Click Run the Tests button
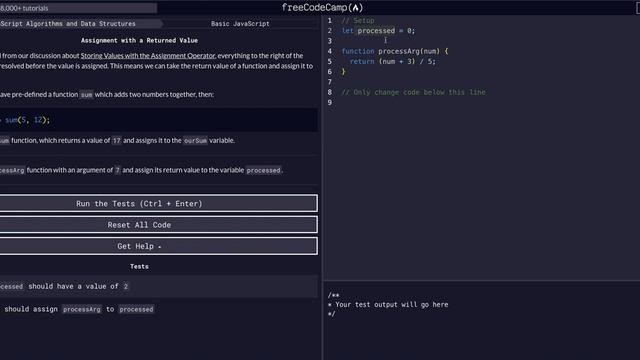640x360 pixels. coord(158,203)
